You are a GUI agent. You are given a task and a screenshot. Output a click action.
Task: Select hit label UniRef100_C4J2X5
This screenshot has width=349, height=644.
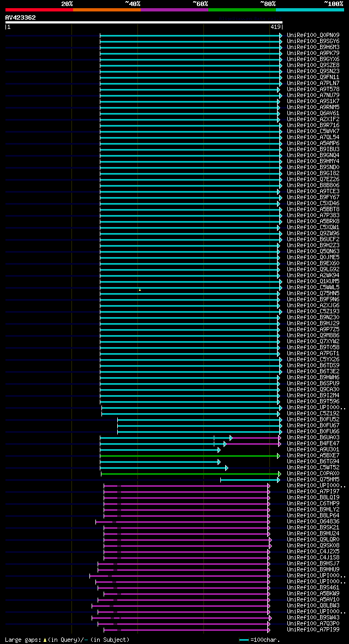313,552
